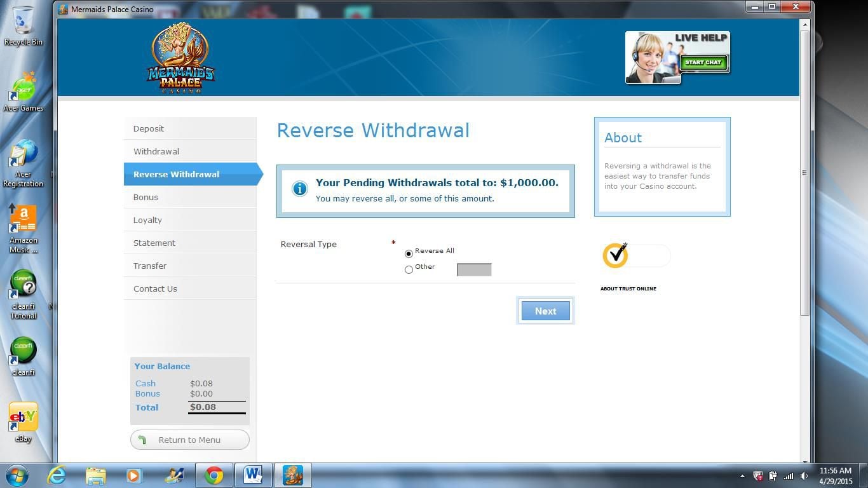The height and width of the screenshot is (488, 868).
Task: Click the Cash balance label
Action: [x=146, y=383]
